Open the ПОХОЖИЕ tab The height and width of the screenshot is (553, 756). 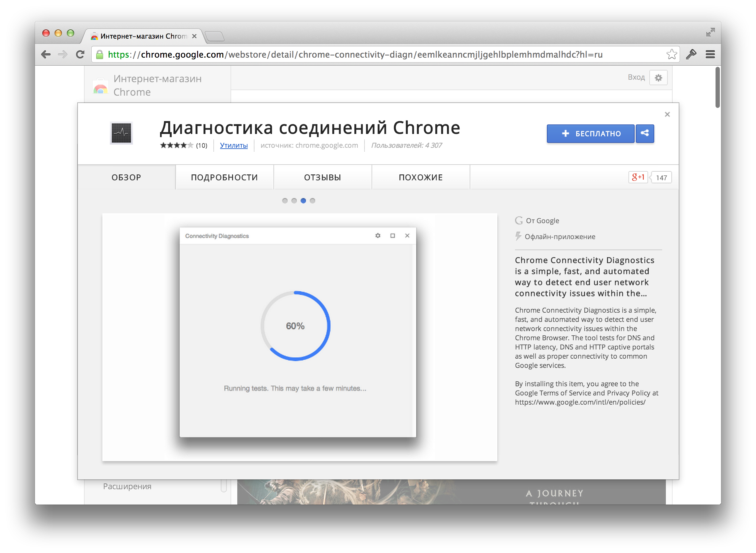421,177
